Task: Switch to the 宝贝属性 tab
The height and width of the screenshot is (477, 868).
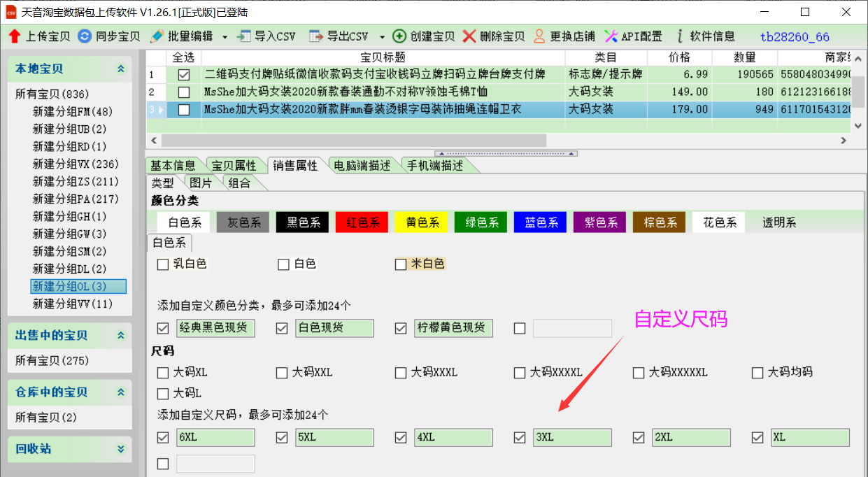Action: click(234, 166)
